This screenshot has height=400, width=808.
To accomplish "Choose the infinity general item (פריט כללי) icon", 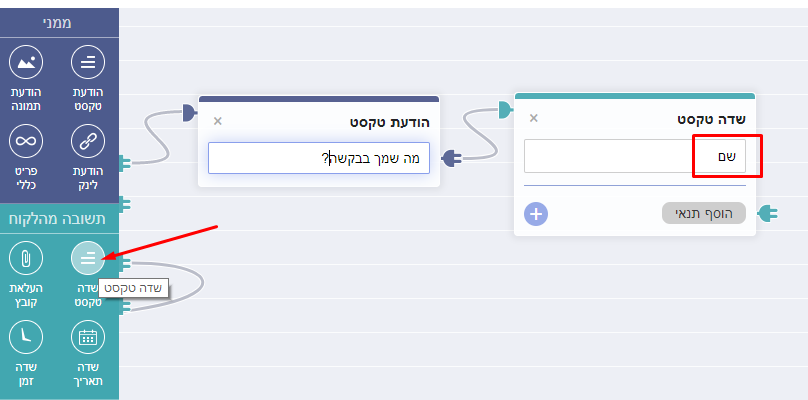I will click(26, 141).
